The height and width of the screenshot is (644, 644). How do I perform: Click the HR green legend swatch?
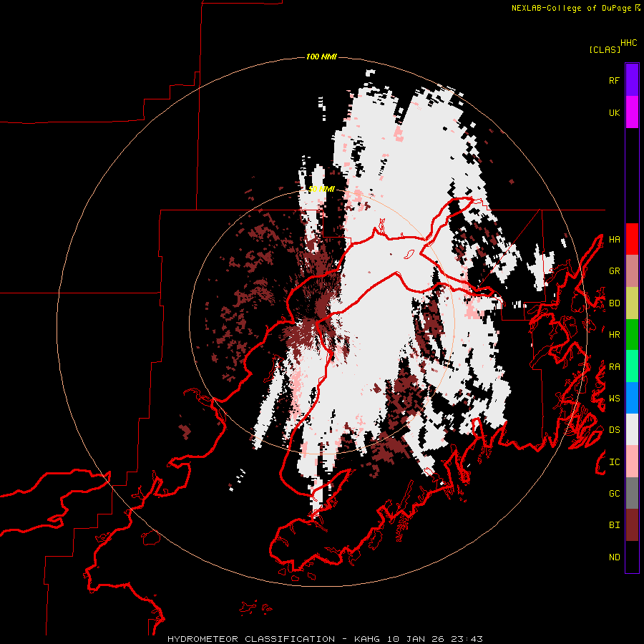pos(632,335)
